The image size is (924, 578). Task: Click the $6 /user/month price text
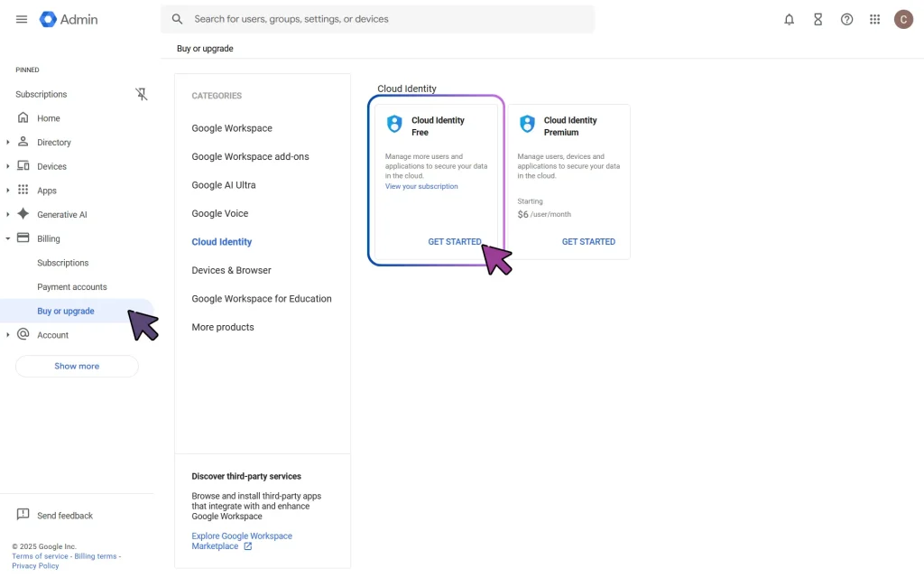[544, 214]
